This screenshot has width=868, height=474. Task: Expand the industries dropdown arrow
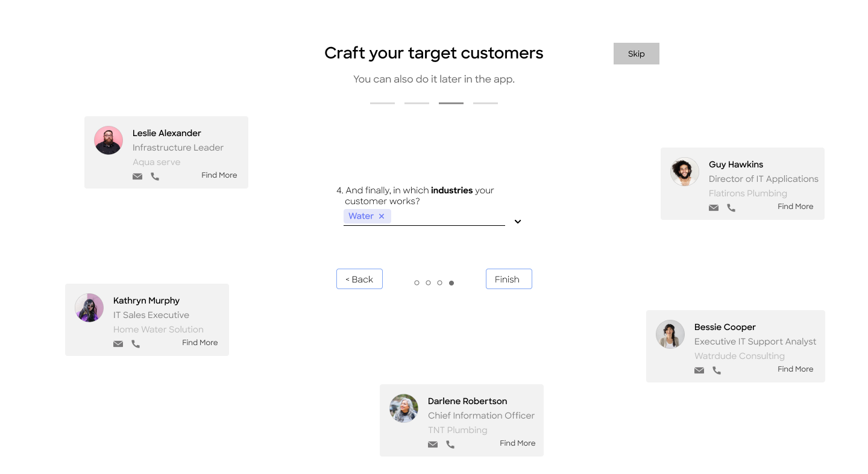tap(518, 222)
